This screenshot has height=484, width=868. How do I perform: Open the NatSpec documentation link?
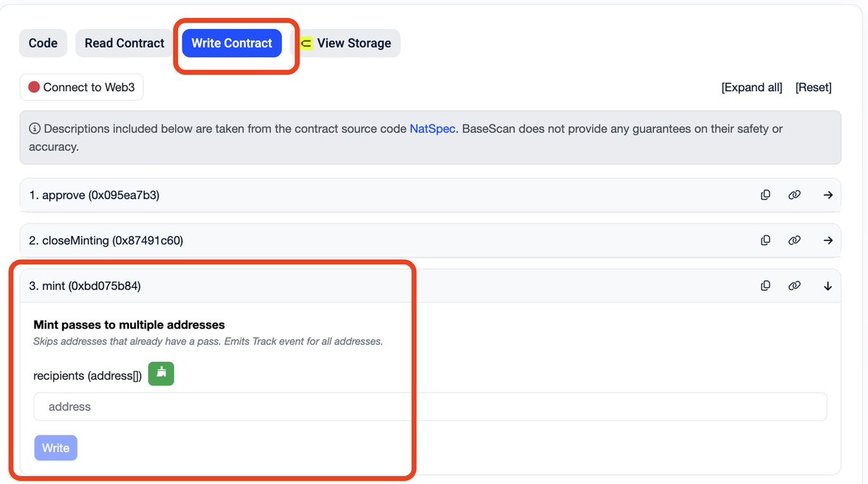pyautogui.click(x=433, y=129)
